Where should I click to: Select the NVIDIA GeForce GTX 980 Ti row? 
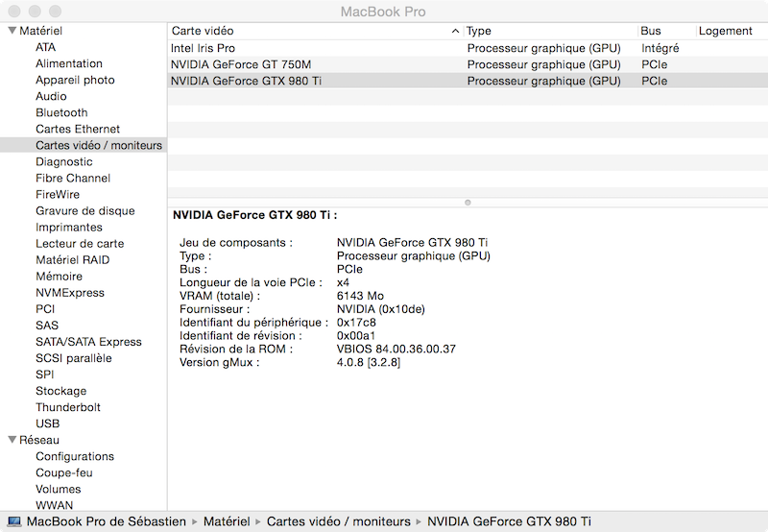[x=468, y=81]
